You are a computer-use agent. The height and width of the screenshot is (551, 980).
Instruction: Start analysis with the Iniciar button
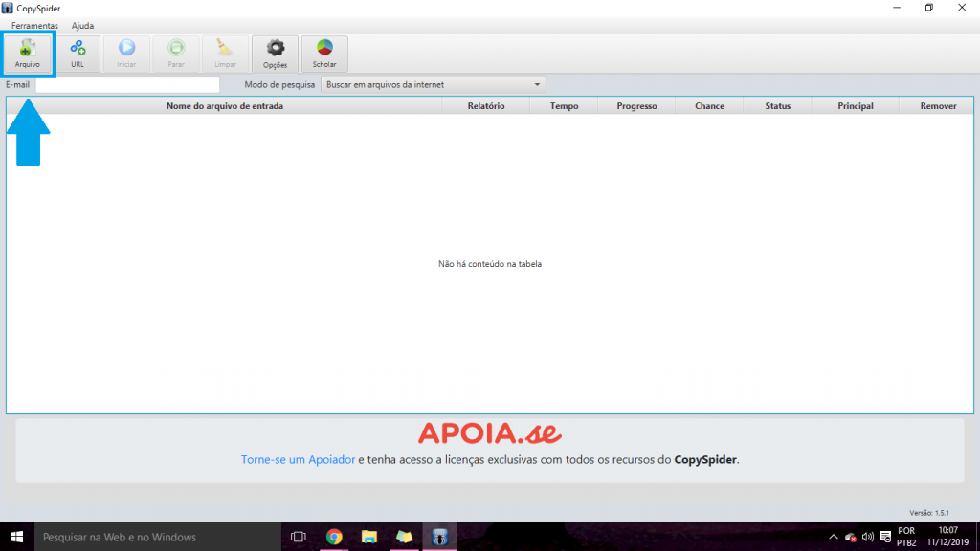(126, 54)
